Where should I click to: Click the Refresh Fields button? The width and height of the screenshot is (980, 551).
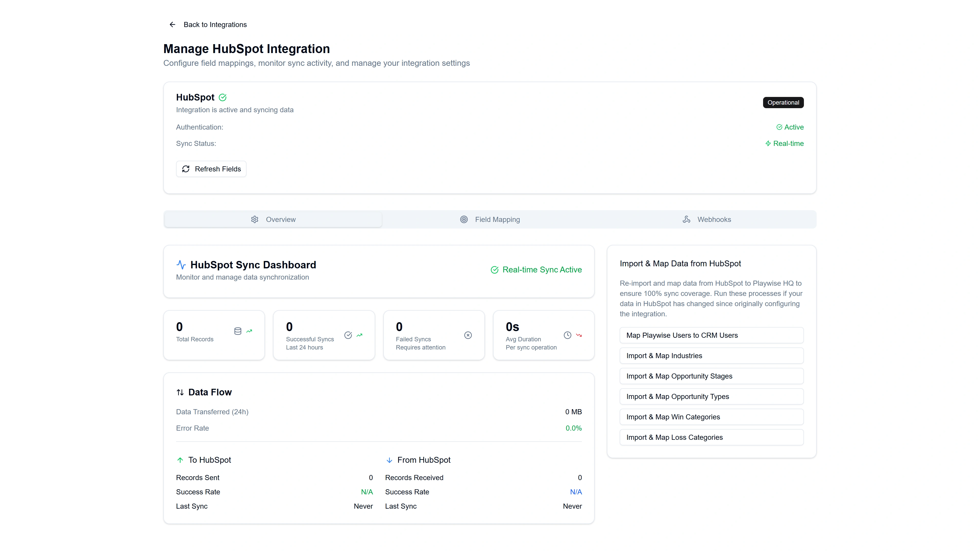click(211, 168)
